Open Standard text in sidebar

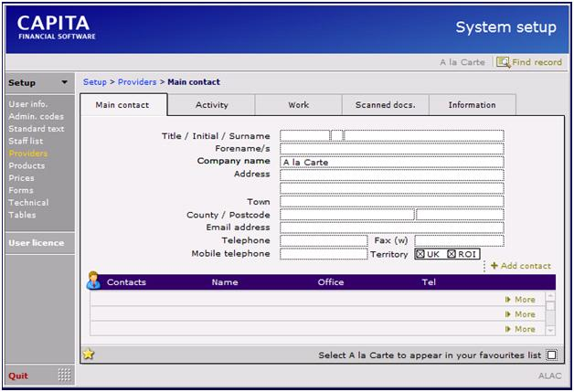pos(37,129)
